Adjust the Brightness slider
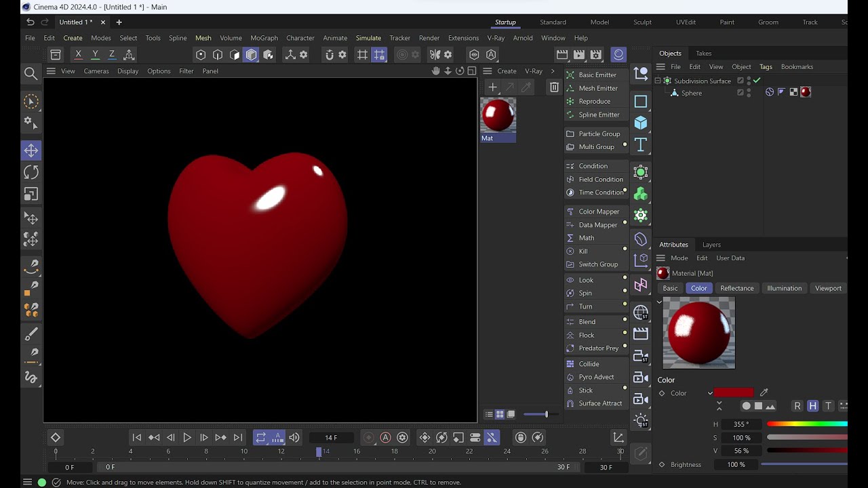 (804, 464)
